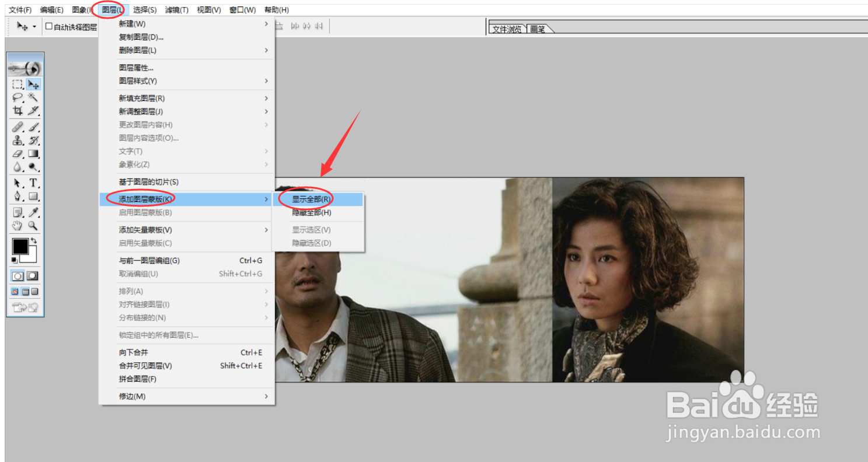
Task: Select the Zoom tool
Action: (x=33, y=226)
